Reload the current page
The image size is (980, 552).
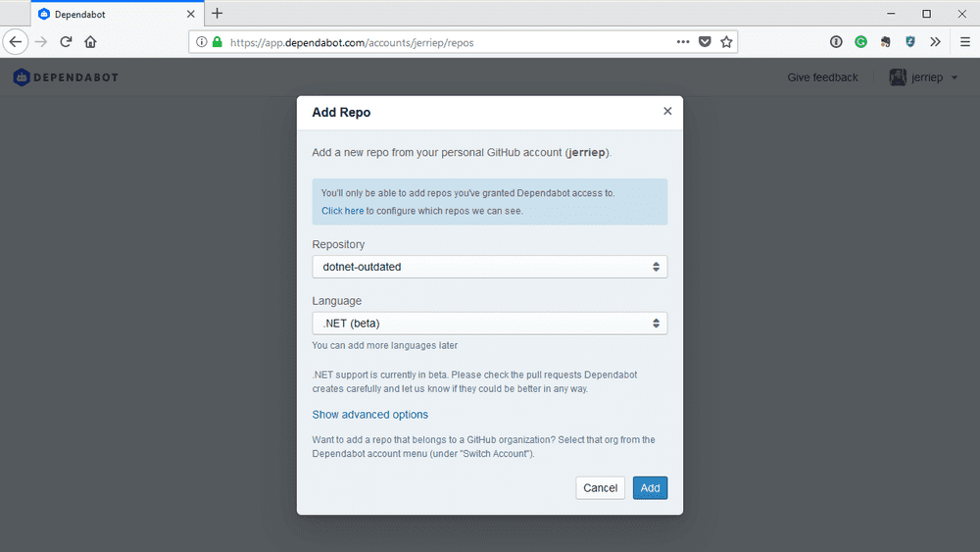(66, 42)
